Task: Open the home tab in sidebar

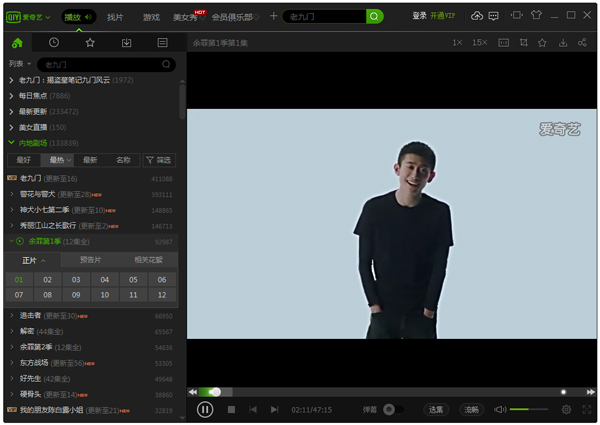Action: (17, 43)
